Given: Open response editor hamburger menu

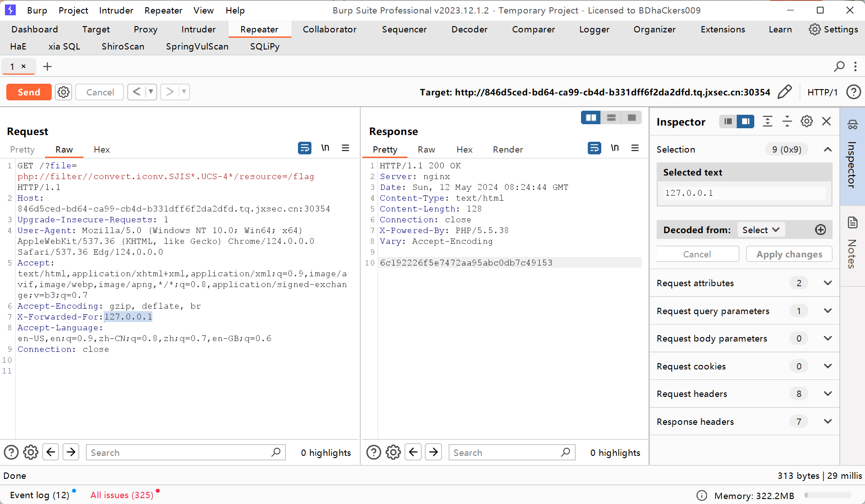Looking at the screenshot, I should click(635, 148).
